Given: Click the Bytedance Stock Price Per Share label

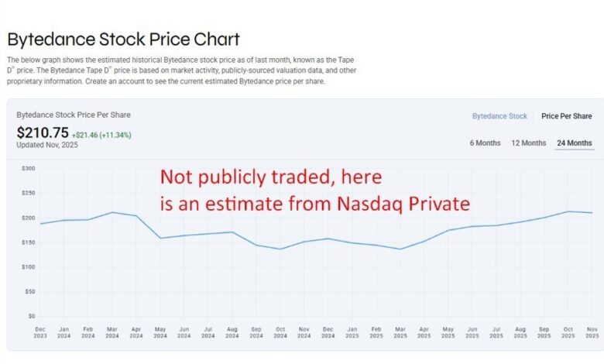Looking at the screenshot, I should (74, 115).
